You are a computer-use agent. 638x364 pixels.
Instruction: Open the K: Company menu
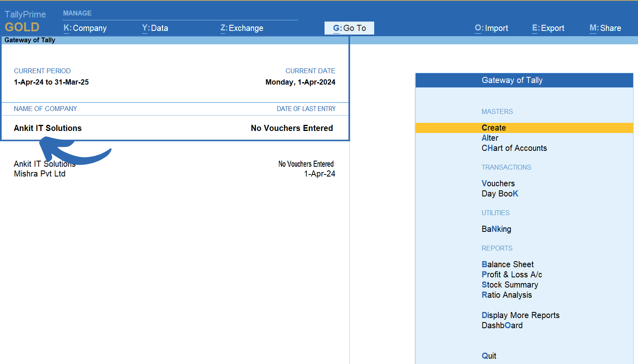[x=85, y=28]
